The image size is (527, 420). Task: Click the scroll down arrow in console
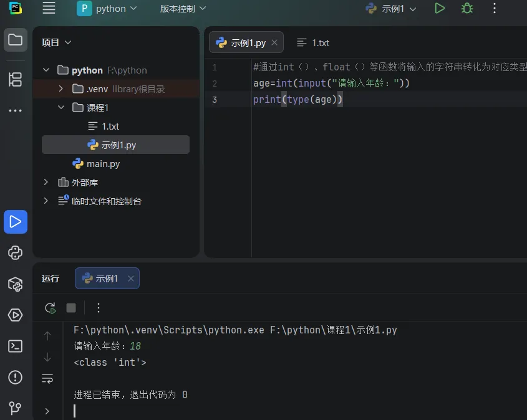tap(47, 357)
